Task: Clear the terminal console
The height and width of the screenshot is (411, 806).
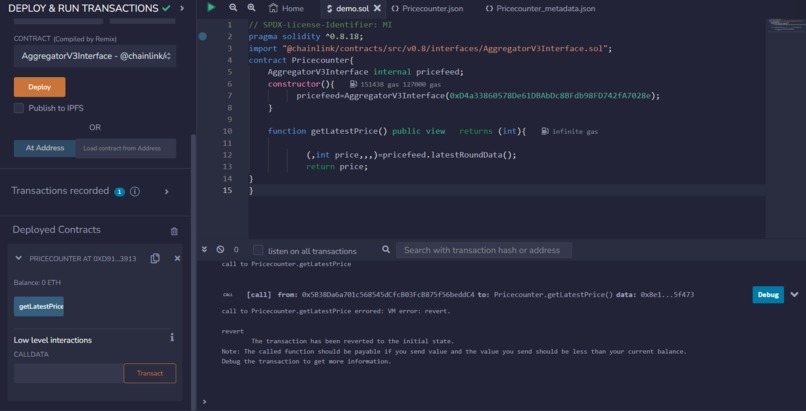Action: pyautogui.click(x=220, y=249)
